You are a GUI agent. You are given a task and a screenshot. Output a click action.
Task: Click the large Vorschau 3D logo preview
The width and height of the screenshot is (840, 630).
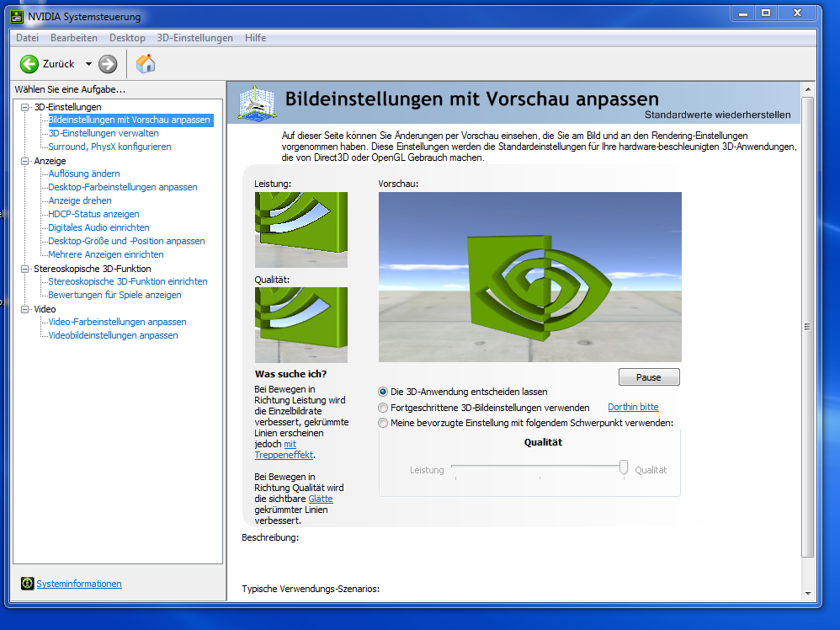click(x=530, y=277)
